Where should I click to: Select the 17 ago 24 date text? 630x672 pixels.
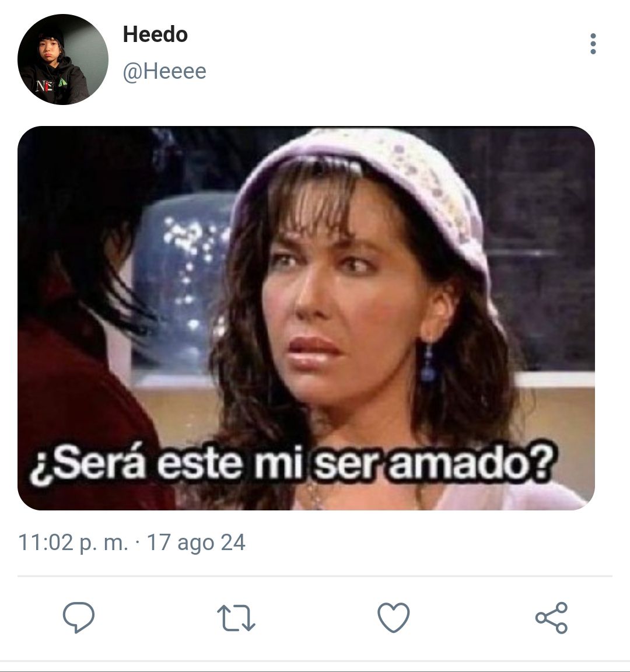196,542
